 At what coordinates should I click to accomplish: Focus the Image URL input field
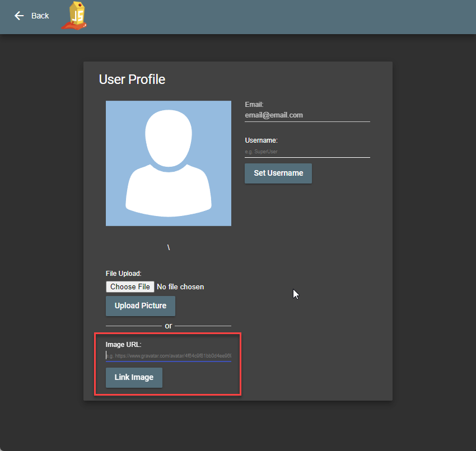pyautogui.click(x=168, y=356)
